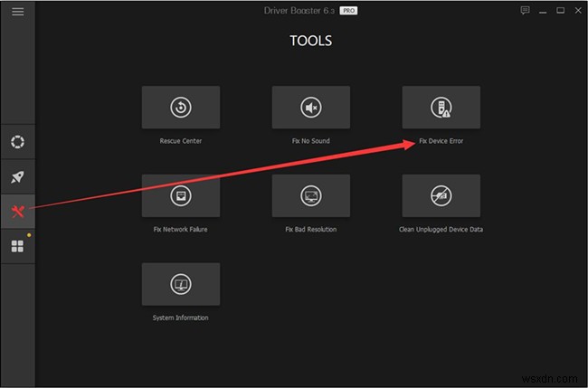Open the feedback chat icon

pos(525,11)
